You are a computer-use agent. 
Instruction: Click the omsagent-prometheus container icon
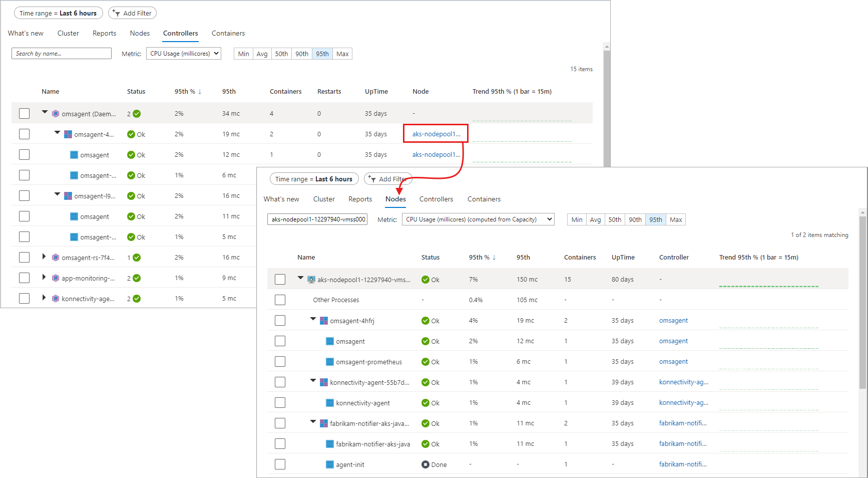[x=330, y=362]
